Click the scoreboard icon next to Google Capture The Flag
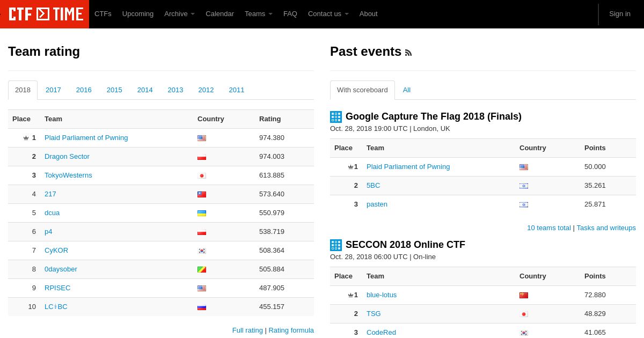The image size is (644, 338). pos(336,117)
